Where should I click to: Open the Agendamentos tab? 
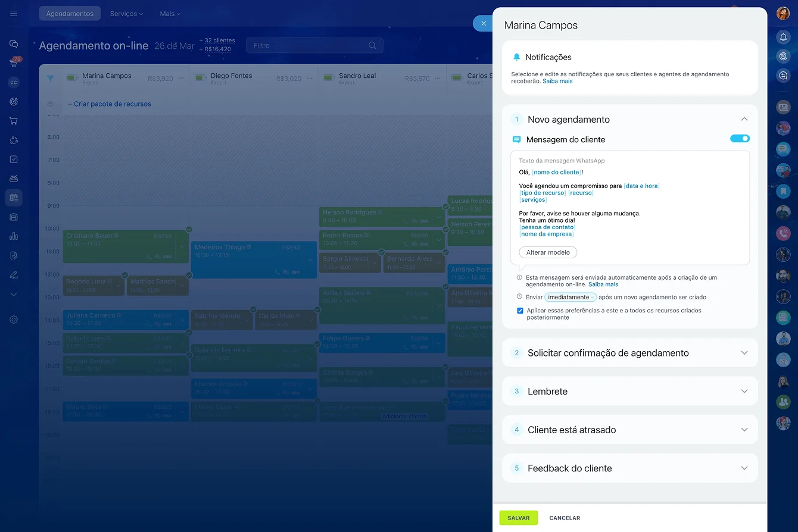[70, 13]
